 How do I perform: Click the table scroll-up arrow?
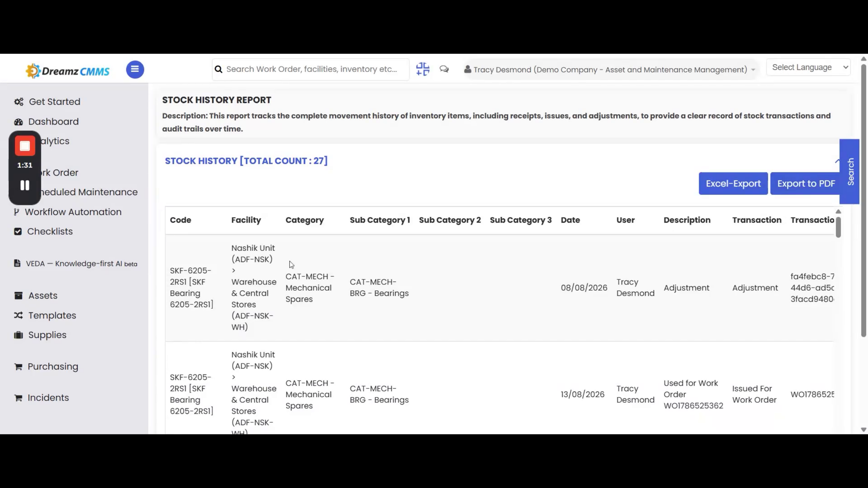[838, 211]
